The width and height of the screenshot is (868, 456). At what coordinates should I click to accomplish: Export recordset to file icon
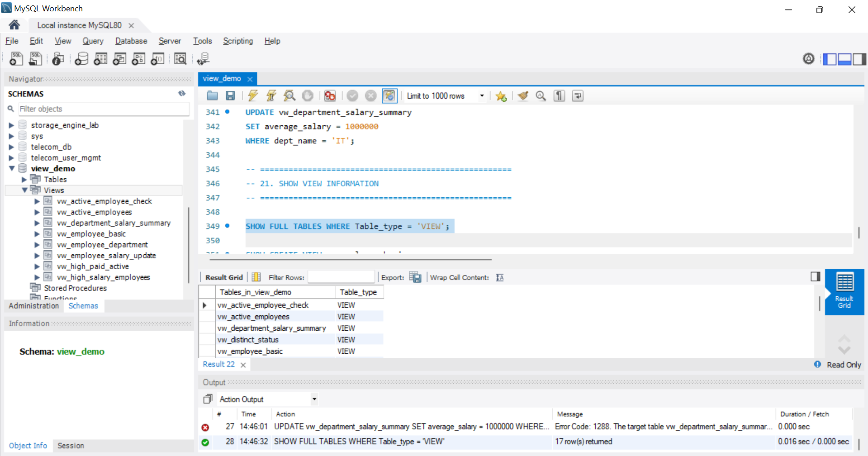tap(415, 277)
